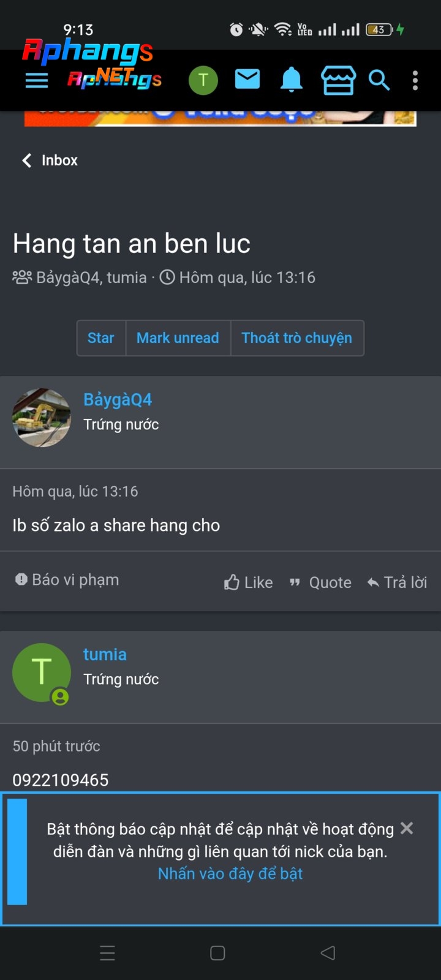Open the three-dot overflow menu

click(x=415, y=80)
